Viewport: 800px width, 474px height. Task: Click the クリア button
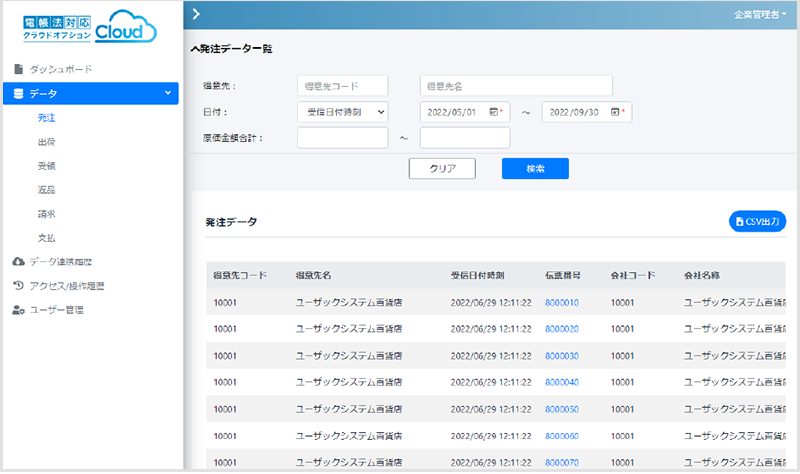pos(442,168)
